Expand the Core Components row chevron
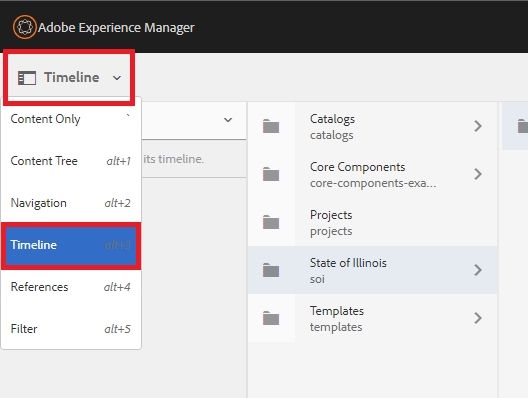 478,174
